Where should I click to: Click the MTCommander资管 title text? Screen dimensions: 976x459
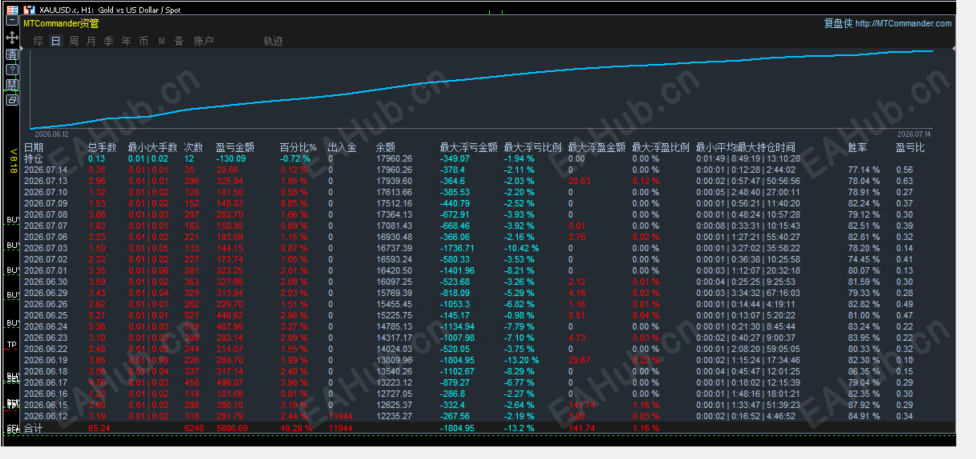(60, 23)
